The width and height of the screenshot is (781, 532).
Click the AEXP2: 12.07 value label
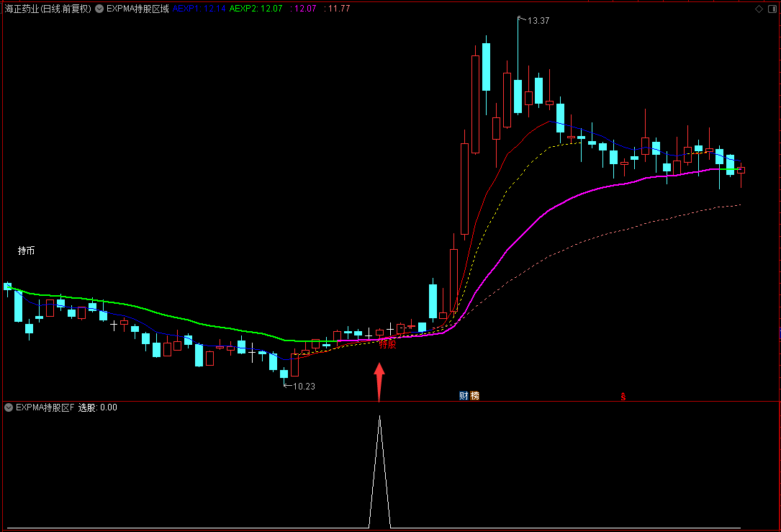tap(256, 9)
